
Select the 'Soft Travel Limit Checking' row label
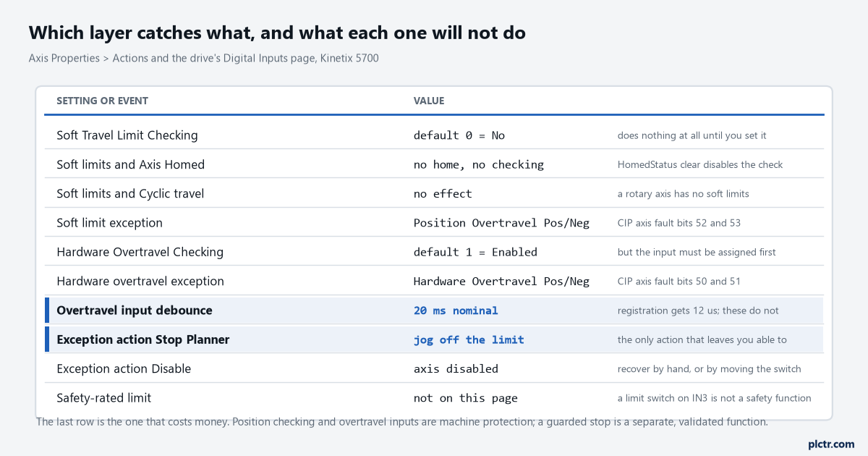[x=127, y=135]
